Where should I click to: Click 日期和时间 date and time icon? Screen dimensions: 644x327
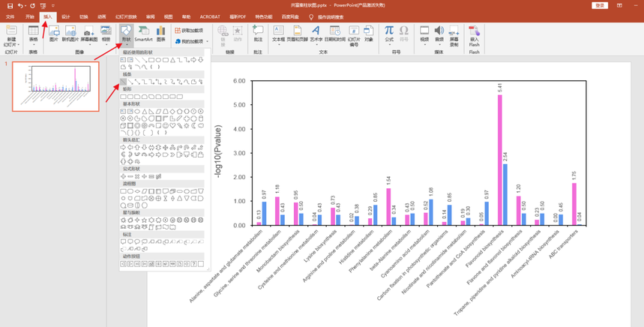point(334,34)
